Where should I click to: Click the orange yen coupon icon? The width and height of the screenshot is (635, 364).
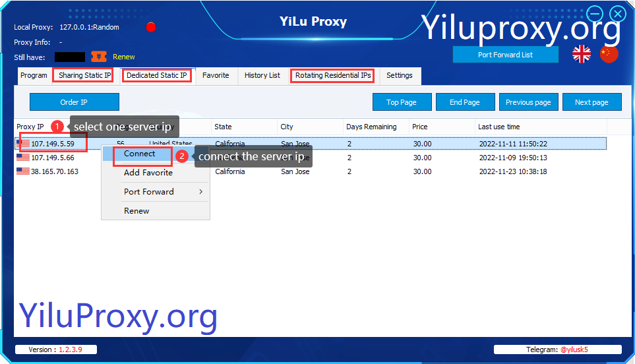99,57
